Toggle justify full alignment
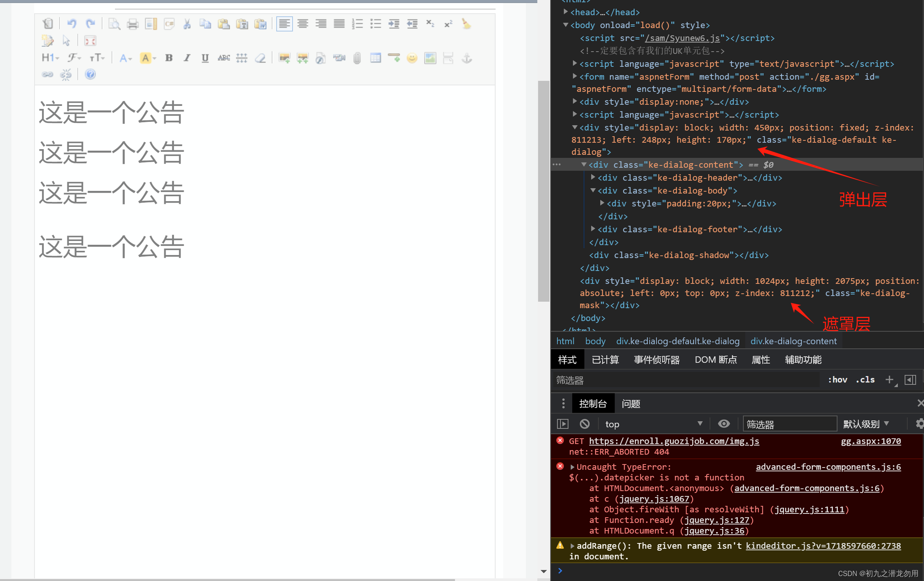The image size is (924, 581). (x=339, y=24)
